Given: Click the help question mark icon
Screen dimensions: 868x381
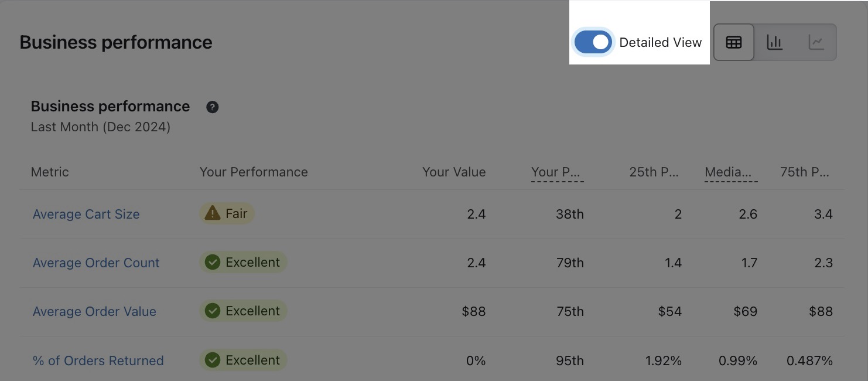Looking at the screenshot, I should (213, 107).
